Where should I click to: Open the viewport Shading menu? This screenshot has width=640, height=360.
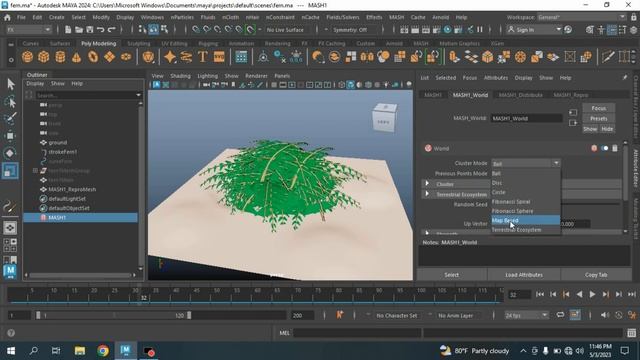point(180,76)
